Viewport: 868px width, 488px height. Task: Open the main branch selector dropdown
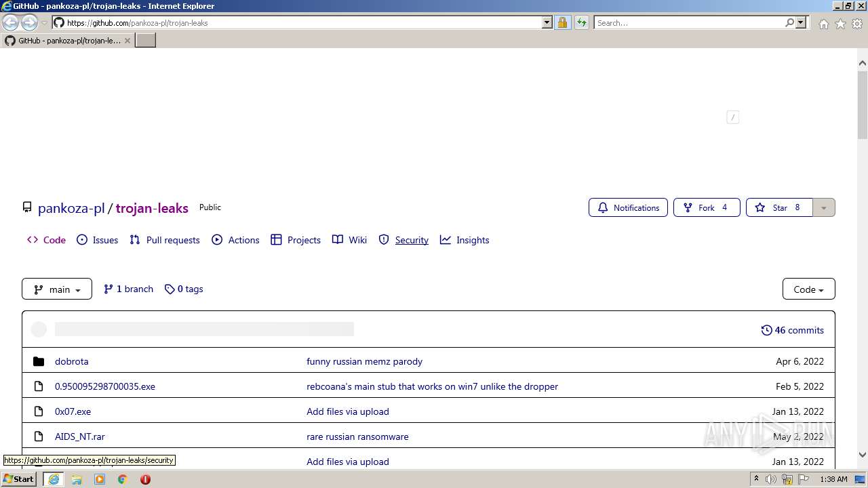pos(57,289)
